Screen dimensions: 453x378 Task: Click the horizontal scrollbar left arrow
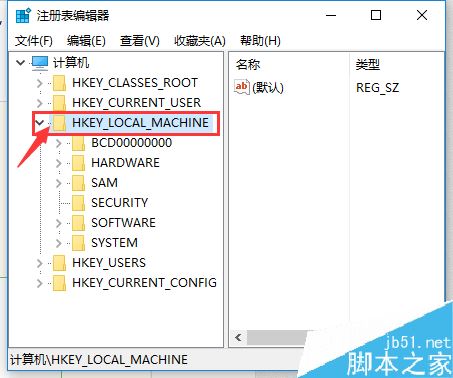238,338
